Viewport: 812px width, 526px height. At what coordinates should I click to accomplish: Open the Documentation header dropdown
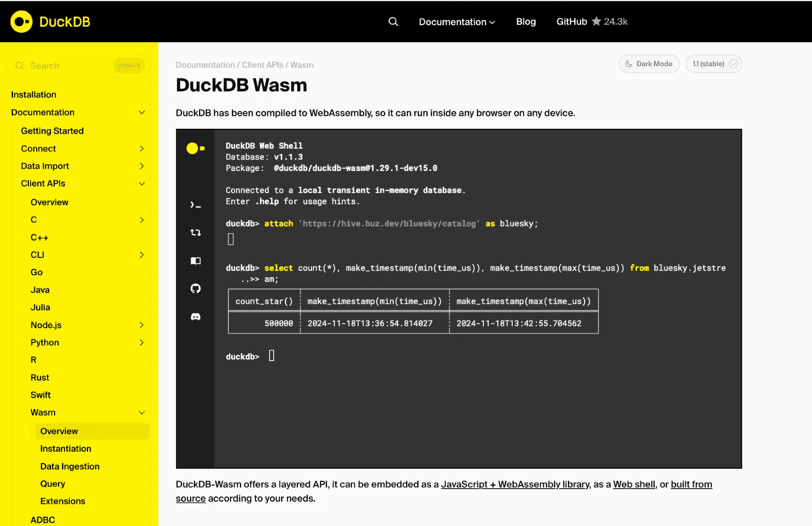[x=457, y=22]
